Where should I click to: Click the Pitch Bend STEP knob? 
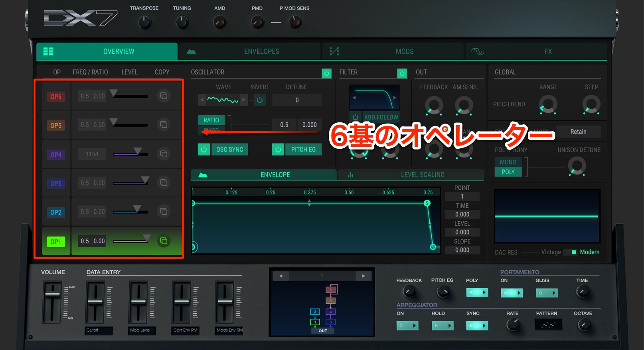point(591,104)
